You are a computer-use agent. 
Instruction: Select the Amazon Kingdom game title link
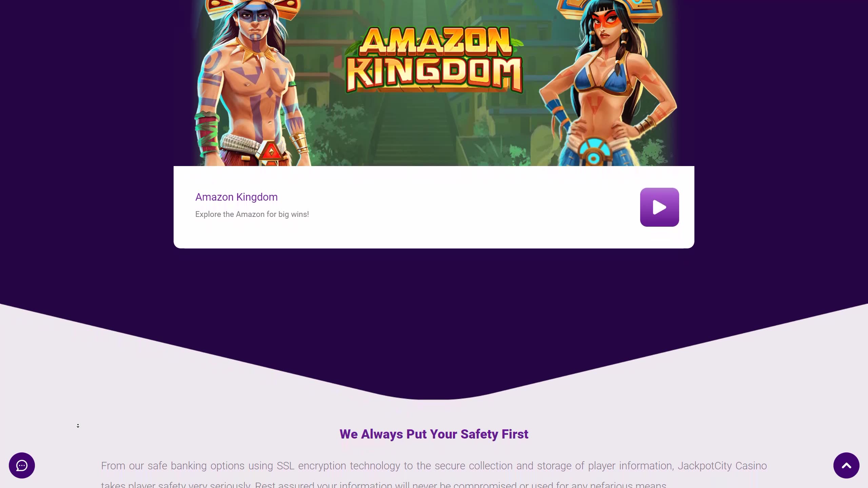[x=236, y=197]
